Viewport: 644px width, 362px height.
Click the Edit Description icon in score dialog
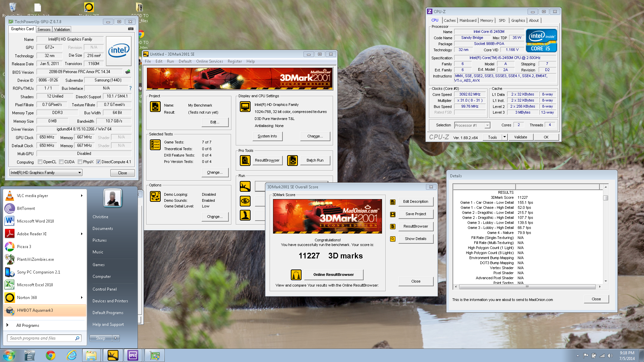coord(393,202)
